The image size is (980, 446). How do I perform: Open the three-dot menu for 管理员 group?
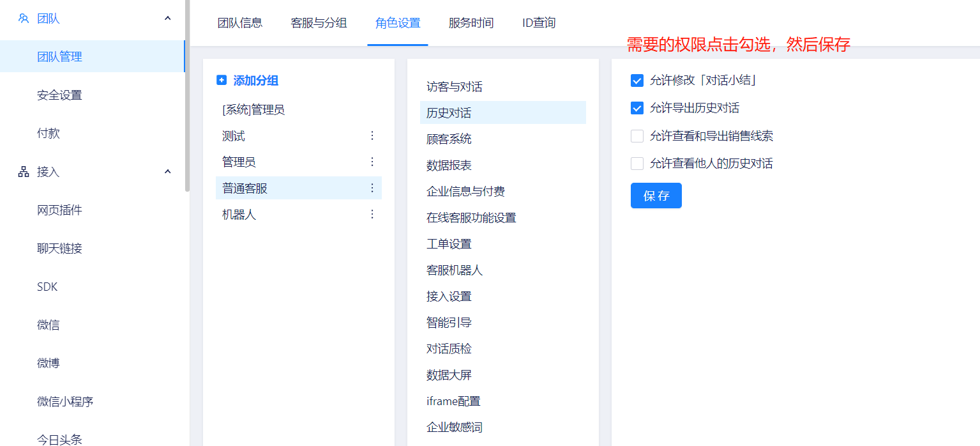click(x=372, y=162)
